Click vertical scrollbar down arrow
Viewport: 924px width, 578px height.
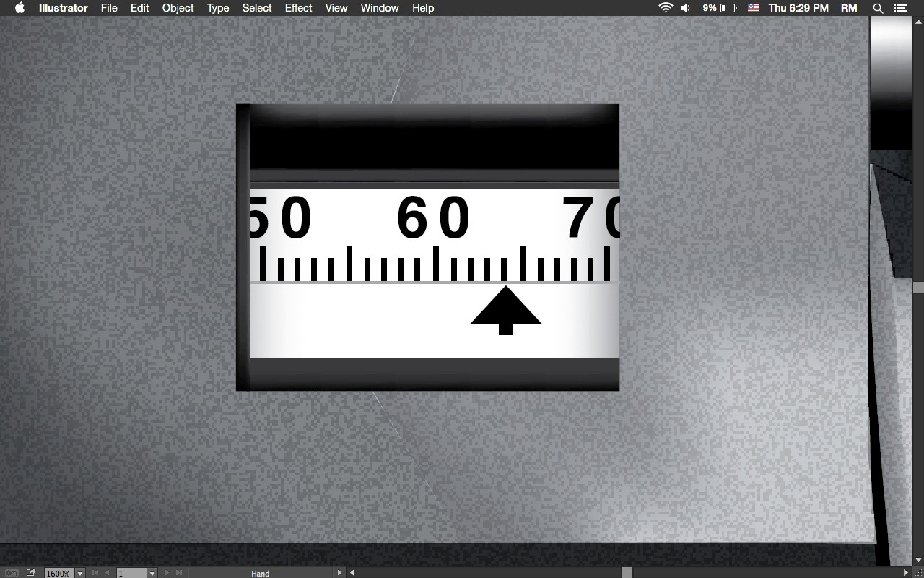[x=918, y=560]
